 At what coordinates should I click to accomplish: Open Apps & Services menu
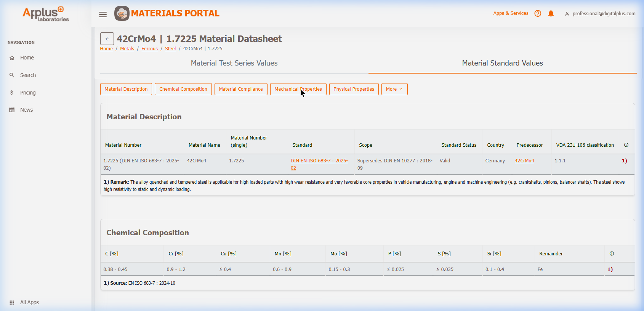[x=511, y=13]
